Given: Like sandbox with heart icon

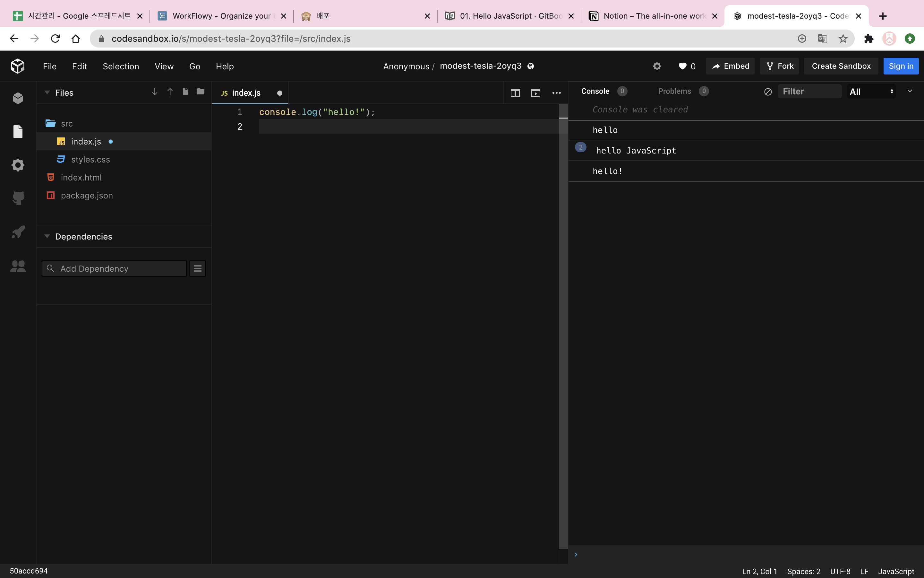Looking at the screenshot, I should [x=683, y=66].
